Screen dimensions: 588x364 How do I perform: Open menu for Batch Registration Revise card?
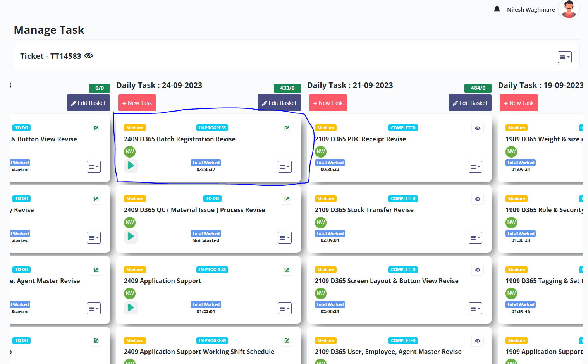[x=285, y=167]
